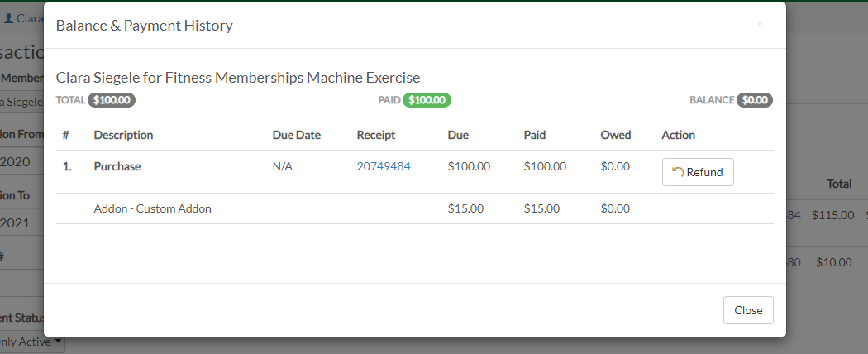Click the Refund button for Purchase

(698, 172)
